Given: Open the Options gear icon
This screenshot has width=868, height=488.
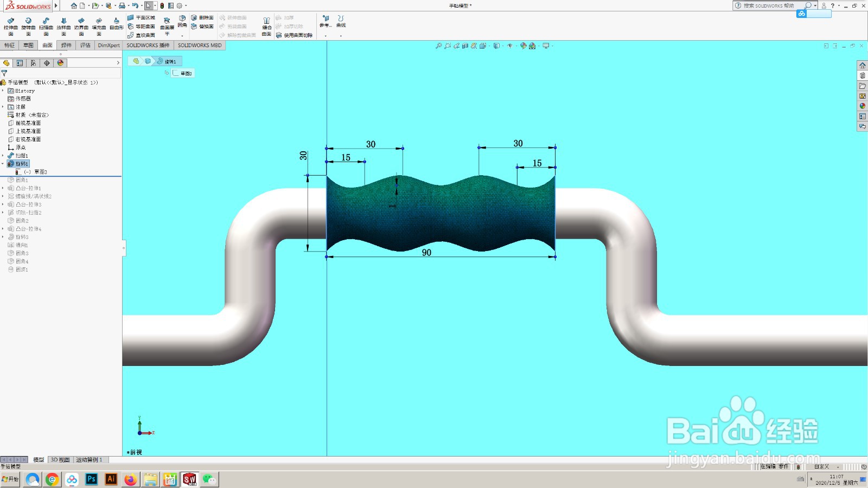Looking at the screenshot, I should tap(180, 6).
